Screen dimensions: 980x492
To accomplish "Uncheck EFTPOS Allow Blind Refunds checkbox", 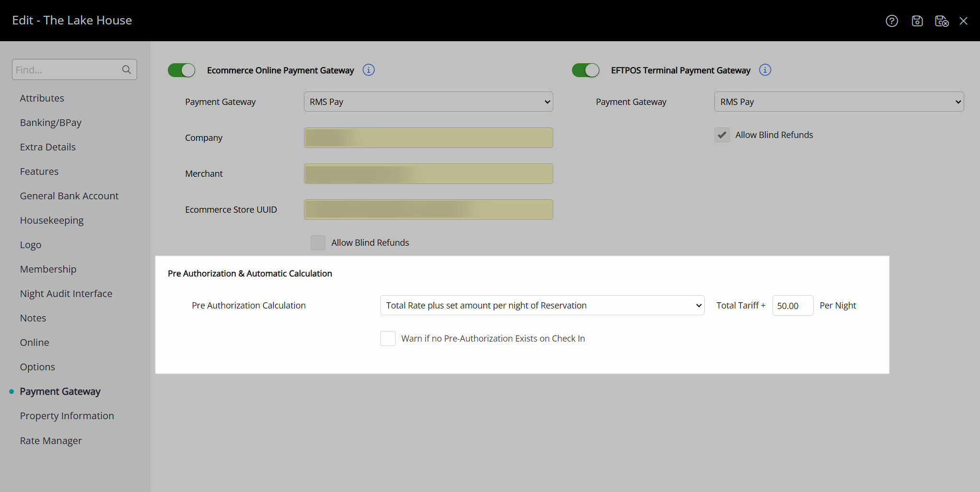I will (722, 135).
